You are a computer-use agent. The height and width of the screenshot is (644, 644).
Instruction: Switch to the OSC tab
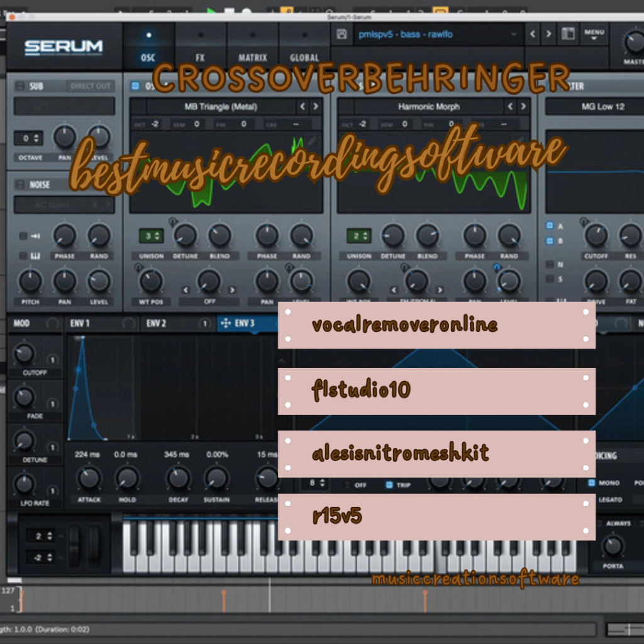[148, 47]
